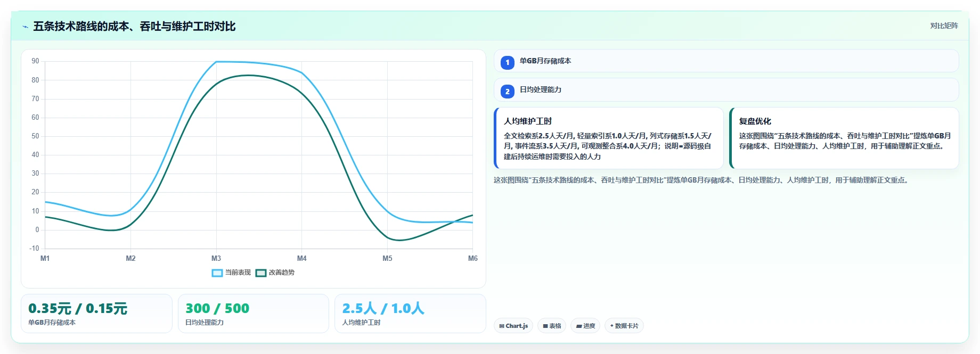
Task: Toggle the 当前表现 legend swatch
Action: point(217,273)
